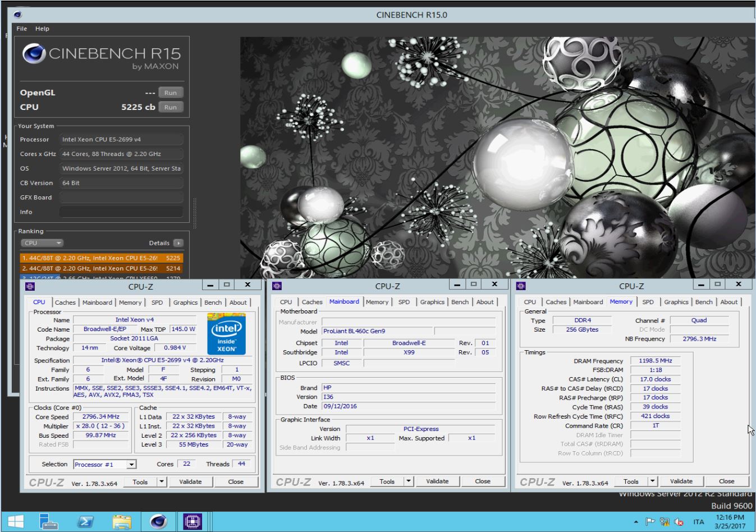Viewport: 756px width, 532px height.
Task: Click Tools button in middle CPU-Z window
Action: click(x=387, y=481)
